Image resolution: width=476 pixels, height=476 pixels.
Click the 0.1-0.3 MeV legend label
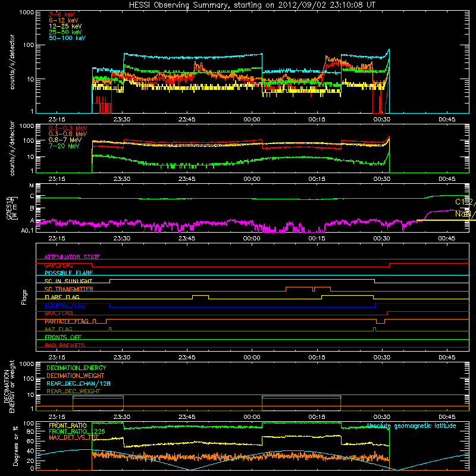pyautogui.click(x=68, y=128)
